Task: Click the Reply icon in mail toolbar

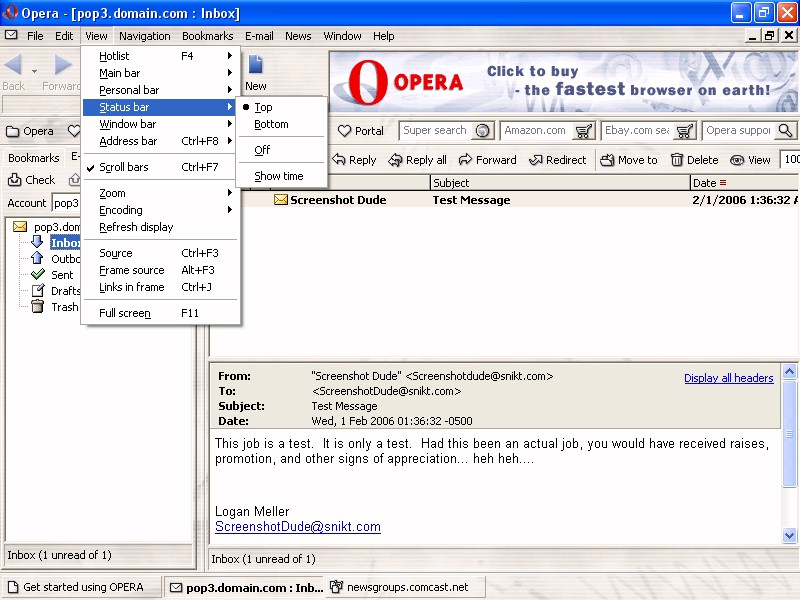Action: pyautogui.click(x=339, y=160)
